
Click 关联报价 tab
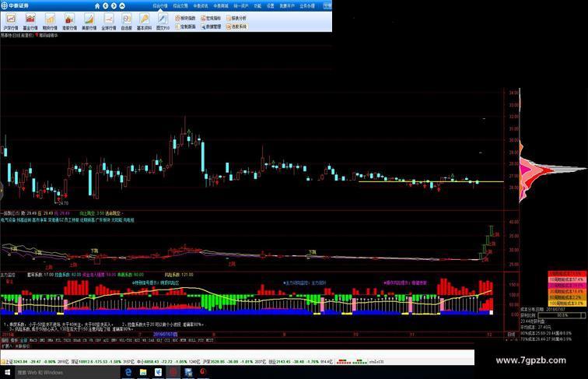click(22, 346)
